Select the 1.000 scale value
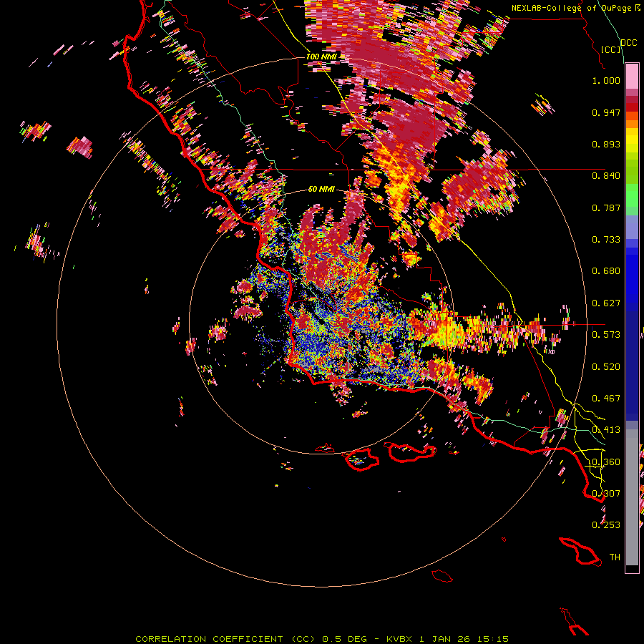644x644 pixels. click(x=606, y=80)
